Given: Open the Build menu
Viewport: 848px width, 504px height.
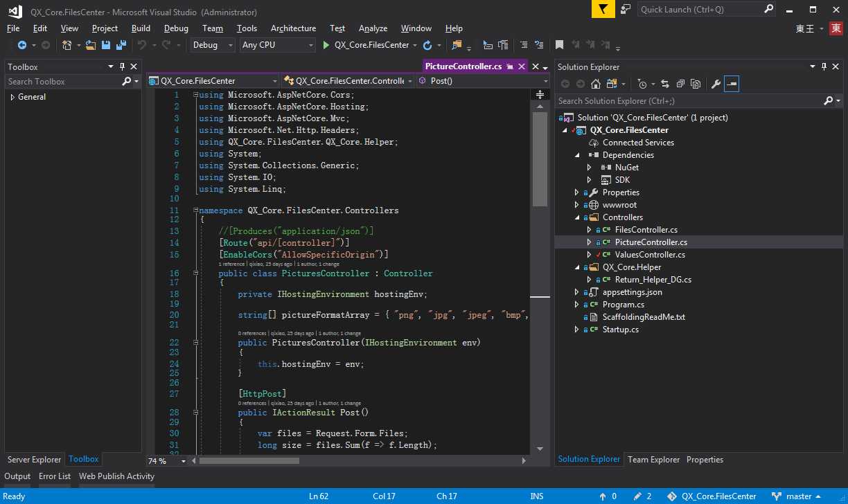Looking at the screenshot, I should [141, 28].
